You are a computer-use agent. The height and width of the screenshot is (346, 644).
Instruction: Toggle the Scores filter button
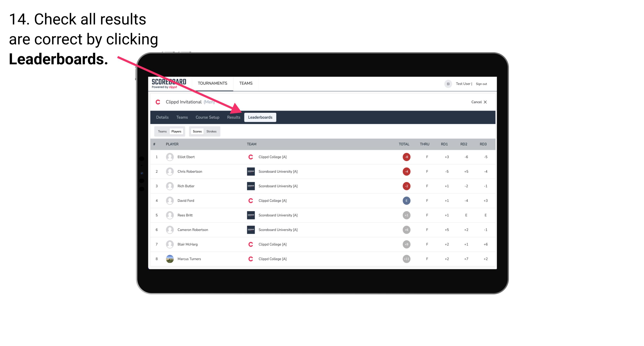click(197, 131)
